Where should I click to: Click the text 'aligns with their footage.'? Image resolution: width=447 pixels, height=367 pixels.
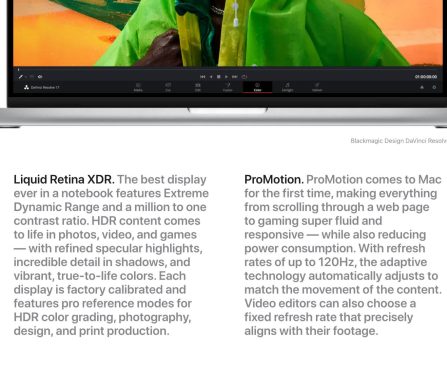click(311, 331)
